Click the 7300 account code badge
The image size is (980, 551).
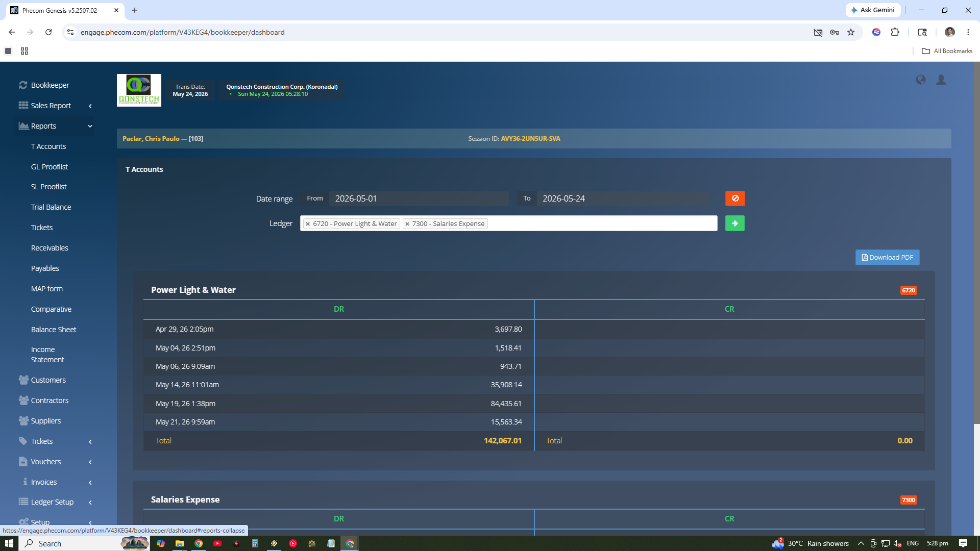coord(909,500)
